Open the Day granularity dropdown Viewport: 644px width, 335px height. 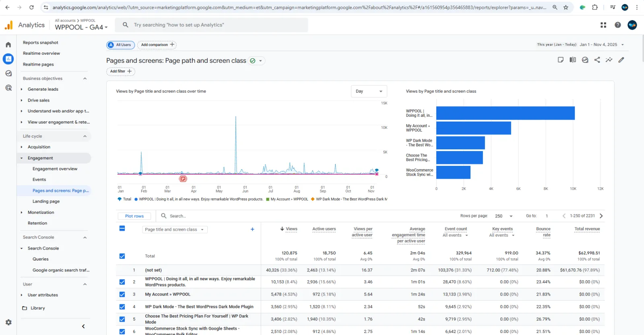point(369,91)
